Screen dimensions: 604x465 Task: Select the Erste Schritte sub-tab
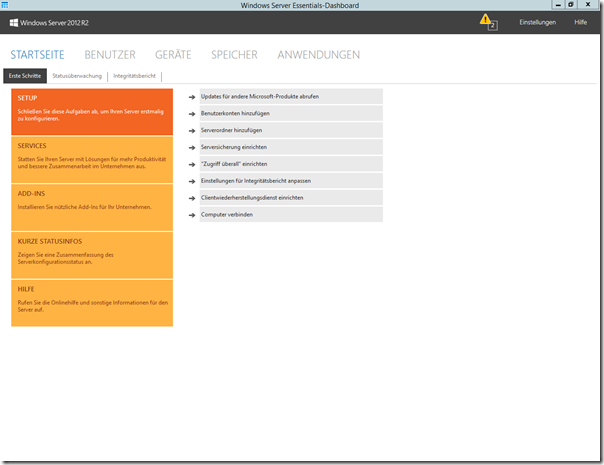(25, 76)
